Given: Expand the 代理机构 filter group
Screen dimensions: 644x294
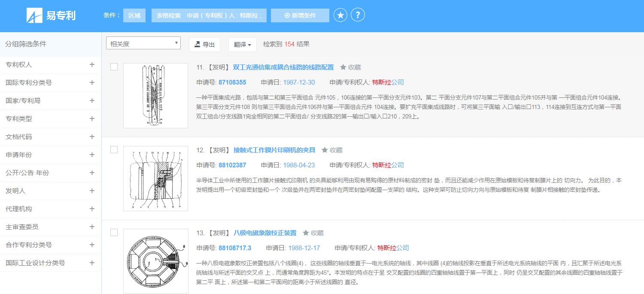Looking at the screenshot, I should pyautogui.click(x=92, y=209).
